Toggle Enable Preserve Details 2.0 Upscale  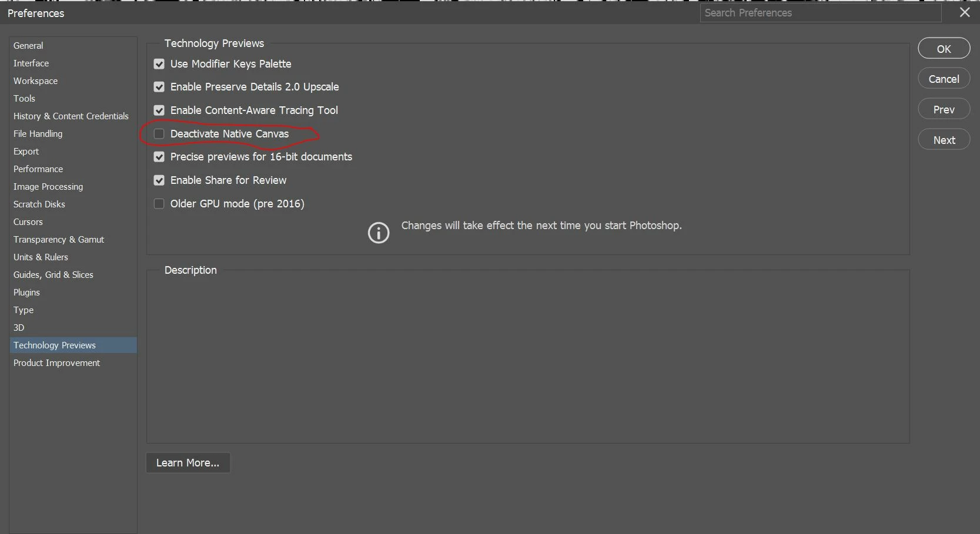[x=159, y=87]
